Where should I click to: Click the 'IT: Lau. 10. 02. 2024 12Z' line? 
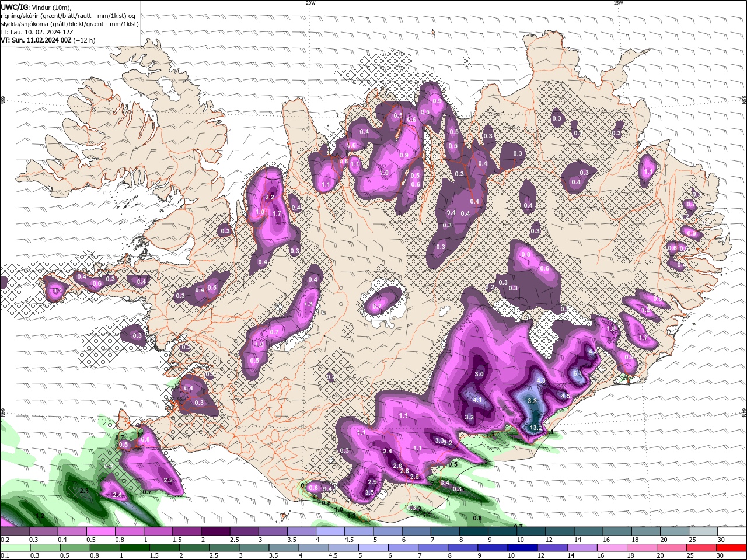coord(38,32)
